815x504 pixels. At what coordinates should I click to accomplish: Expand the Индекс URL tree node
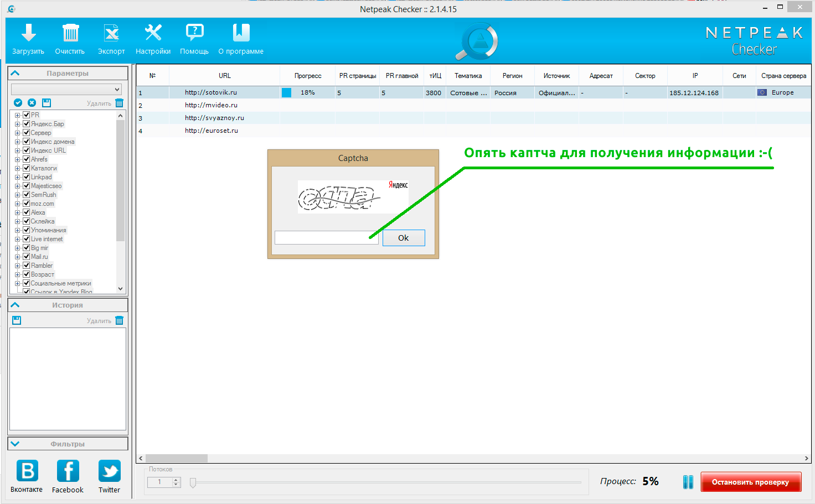(x=17, y=150)
